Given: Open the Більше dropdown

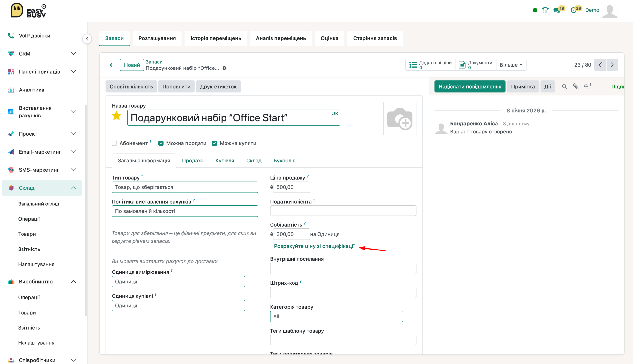Looking at the screenshot, I should [x=511, y=65].
